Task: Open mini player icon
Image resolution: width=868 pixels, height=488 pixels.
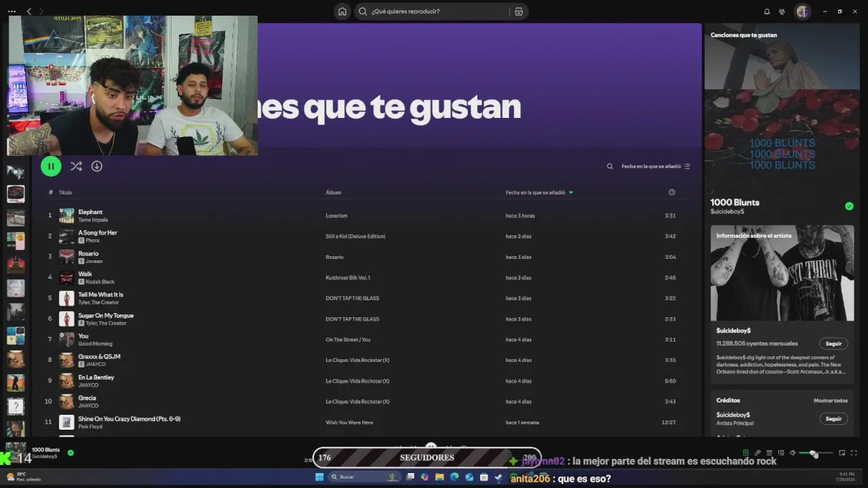Action: [x=842, y=453]
